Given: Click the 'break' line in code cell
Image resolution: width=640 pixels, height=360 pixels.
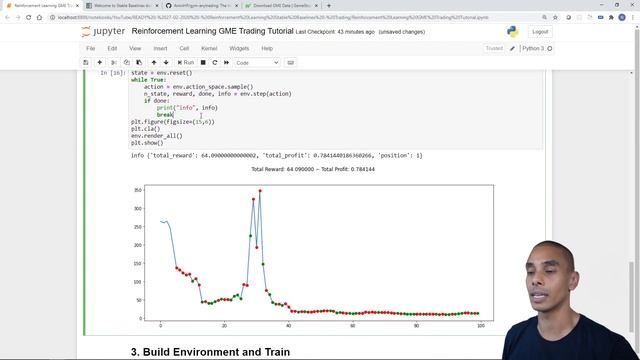Looking at the screenshot, I should 165,115.
